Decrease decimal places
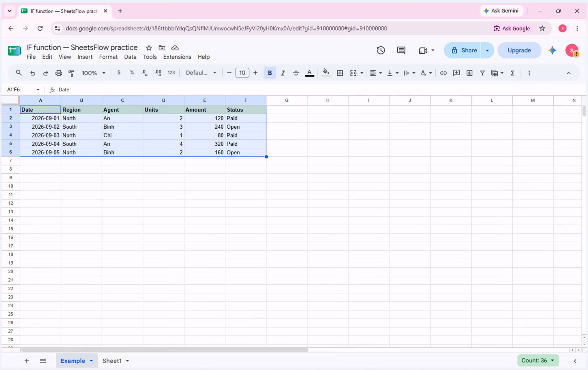 pos(145,73)
